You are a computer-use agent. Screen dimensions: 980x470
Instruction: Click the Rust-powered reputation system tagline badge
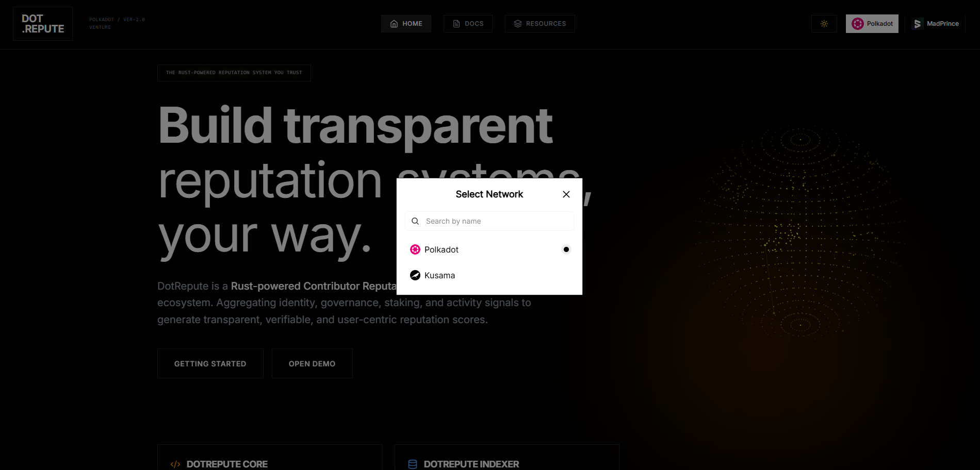click(234, 73)
